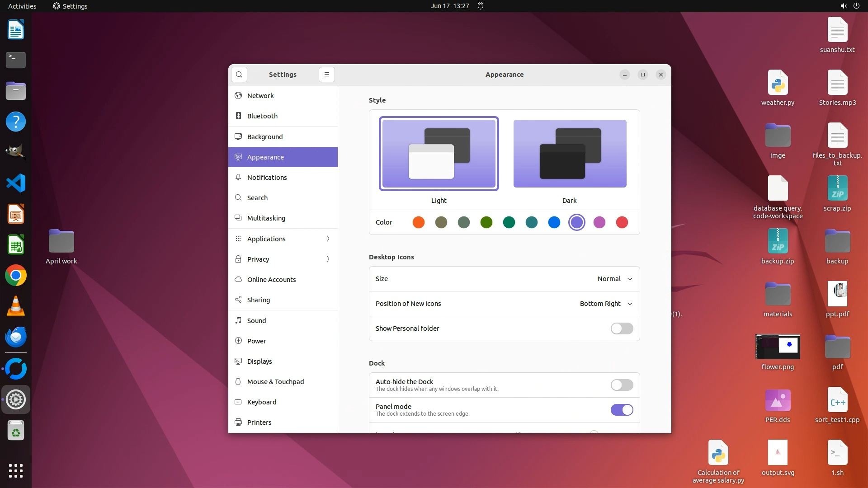Go to the Background settings page

click(265, 137)
